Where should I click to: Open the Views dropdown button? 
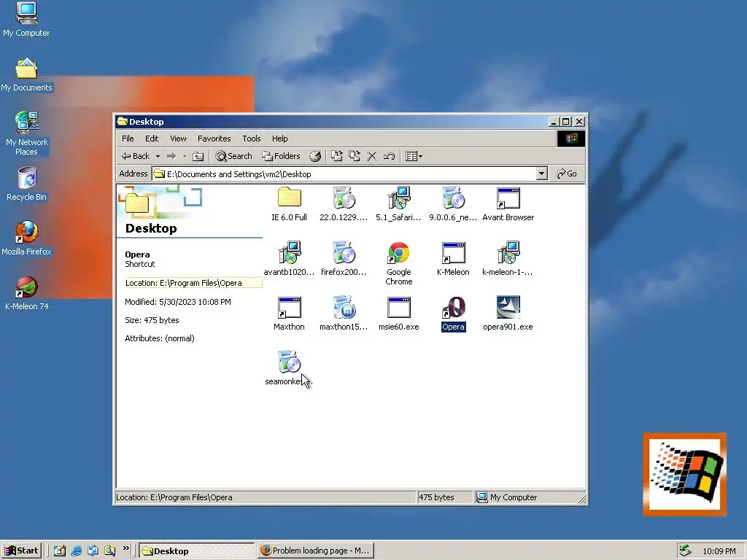(x=414, y=156)
